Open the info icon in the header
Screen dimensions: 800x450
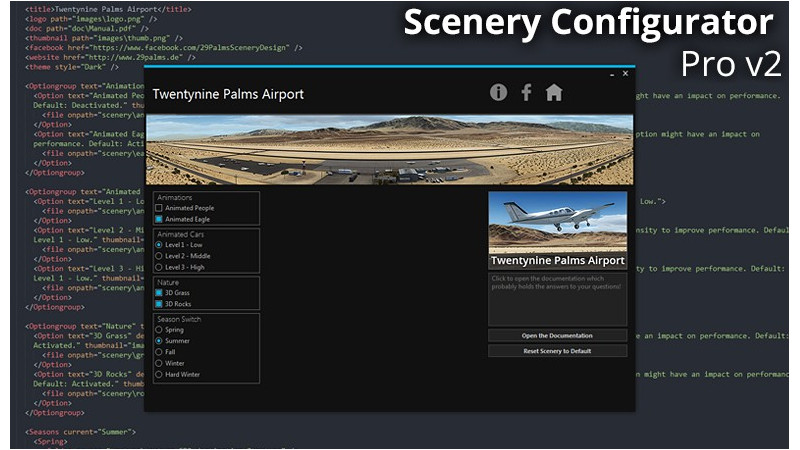tap(498, 92)
